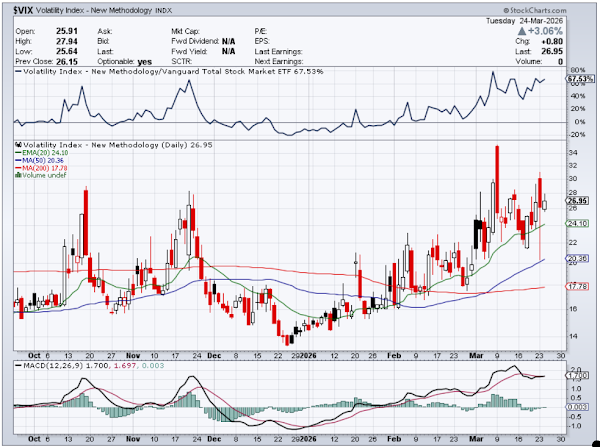
Task: Click the MA(200) 17.78 legend entry
Action: (41, 168)
